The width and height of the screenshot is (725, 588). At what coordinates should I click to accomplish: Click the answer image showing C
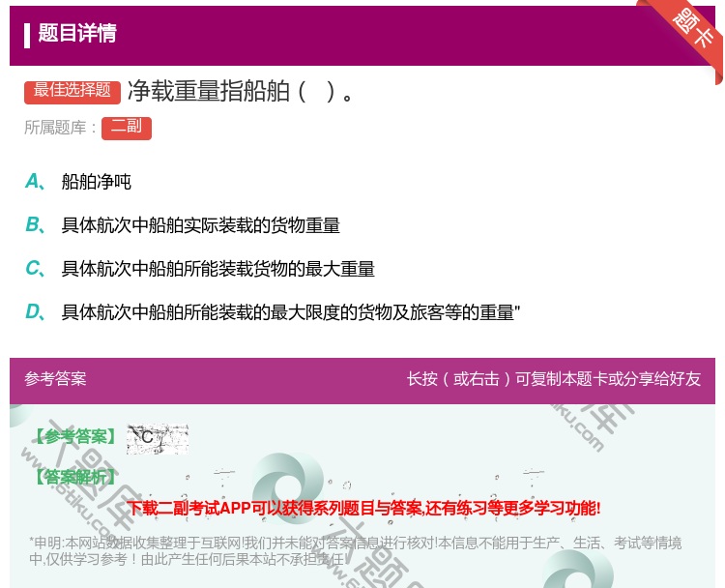158,438
